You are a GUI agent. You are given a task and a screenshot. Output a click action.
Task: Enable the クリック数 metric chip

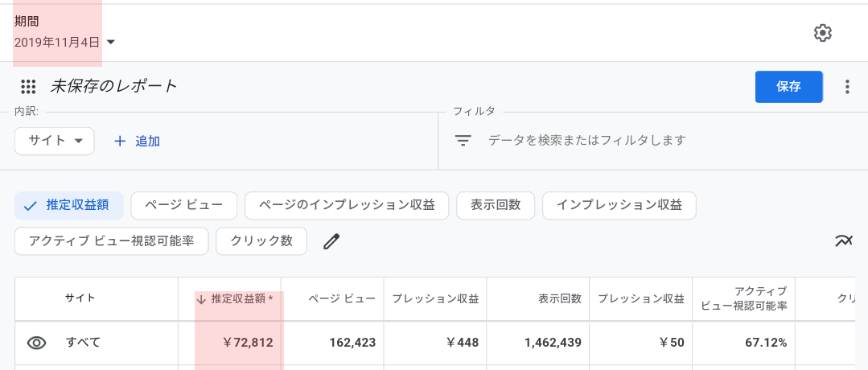pyautogui.click(x=261, y=241)
